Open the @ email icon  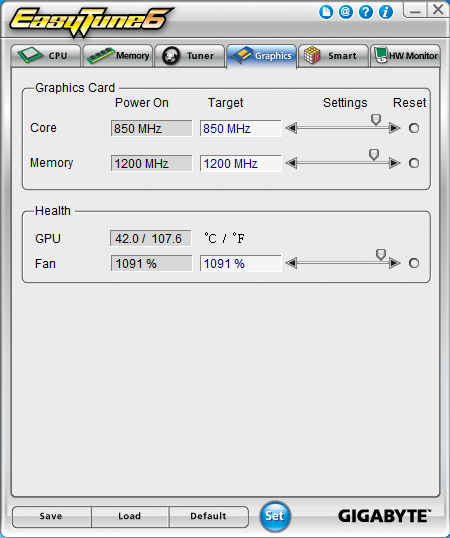pyautogui.click(x=346, y=12)
